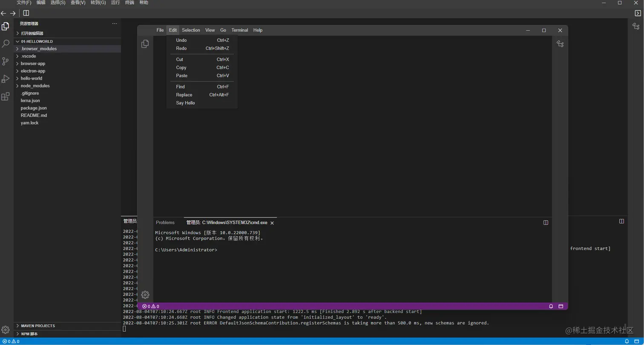Show problems count in the blue status bar
Image resolution: width=644 pixels, height=345 pixels.
[x=11, y=342]
